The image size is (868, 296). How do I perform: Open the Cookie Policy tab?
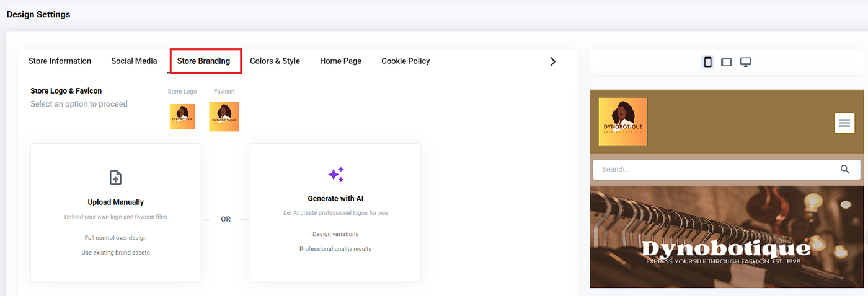point(405,61)
